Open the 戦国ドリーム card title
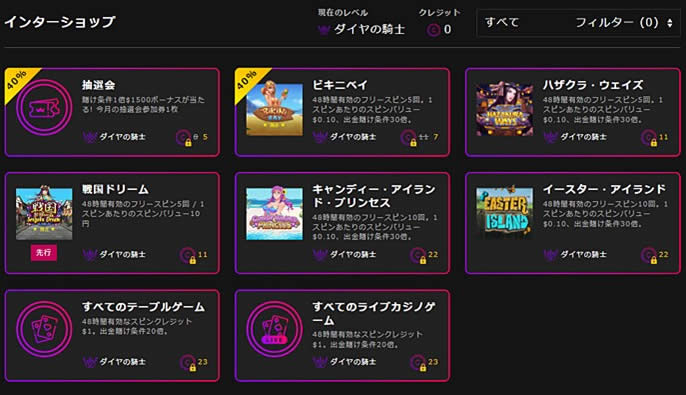 116,189
